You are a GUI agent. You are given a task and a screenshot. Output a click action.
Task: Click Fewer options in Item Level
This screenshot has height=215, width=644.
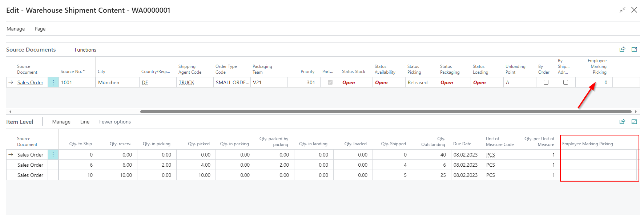coord(115,122)
